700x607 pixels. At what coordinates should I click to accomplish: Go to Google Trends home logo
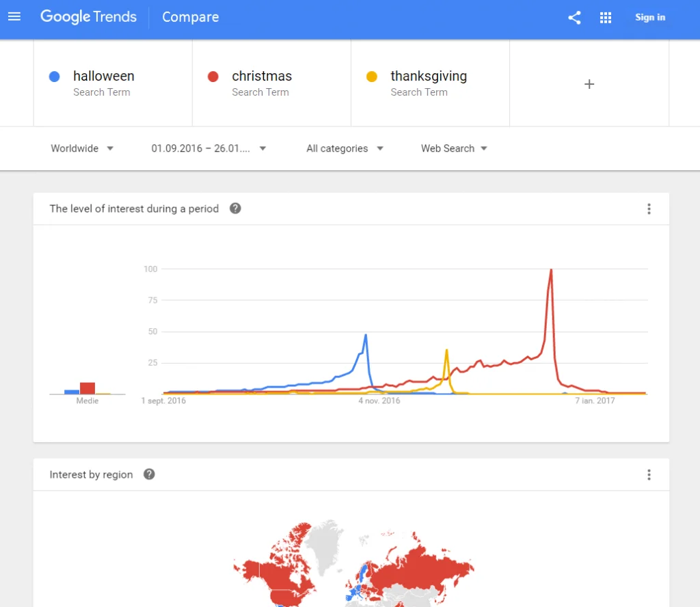tap(88, 17)
